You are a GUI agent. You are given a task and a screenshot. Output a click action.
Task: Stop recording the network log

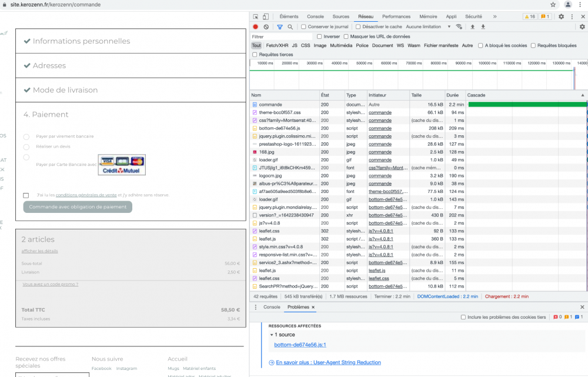pos(255,26)
